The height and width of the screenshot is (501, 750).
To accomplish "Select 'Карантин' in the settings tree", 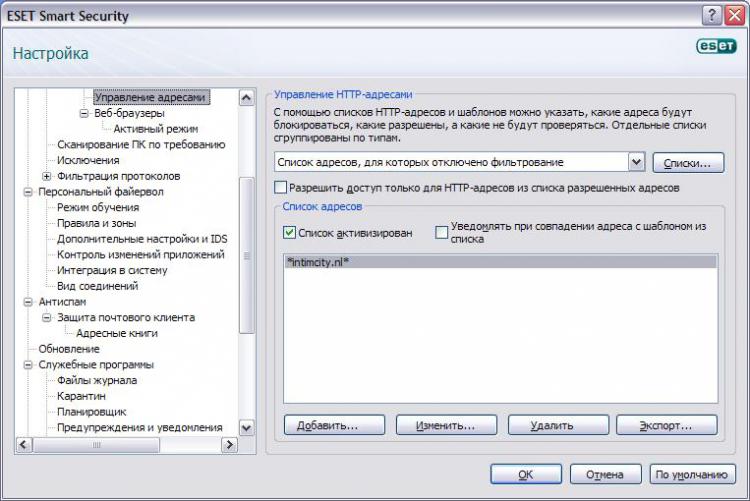I will coord(81,396).
